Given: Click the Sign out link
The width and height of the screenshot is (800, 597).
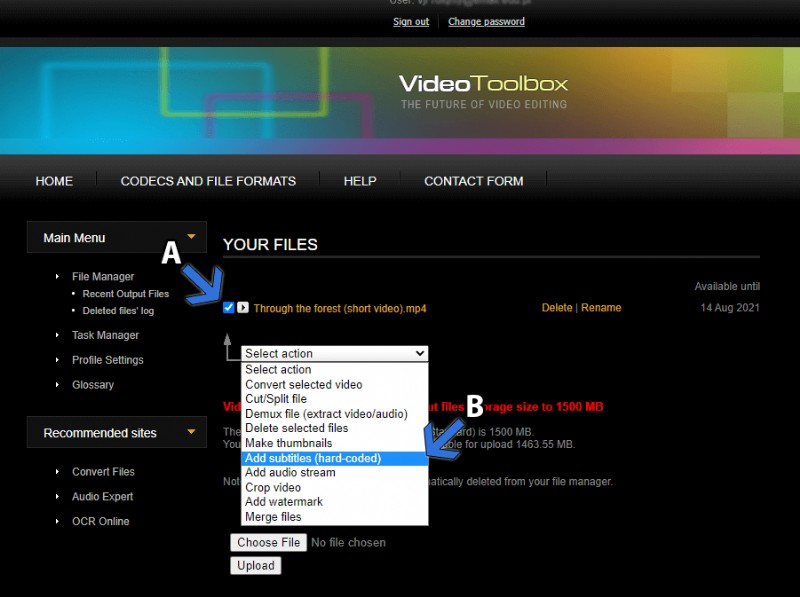Looking at the screenshot, I should click(x=410, y=21).
